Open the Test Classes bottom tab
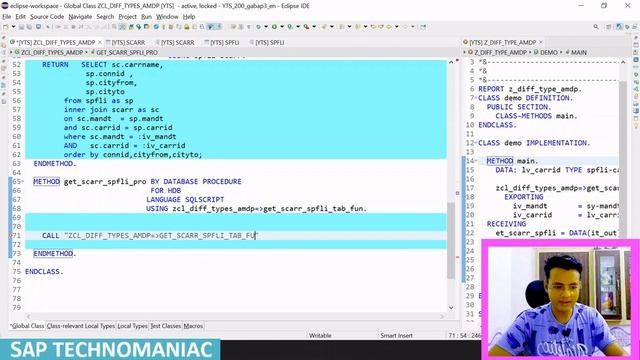 tap(165, 326)
